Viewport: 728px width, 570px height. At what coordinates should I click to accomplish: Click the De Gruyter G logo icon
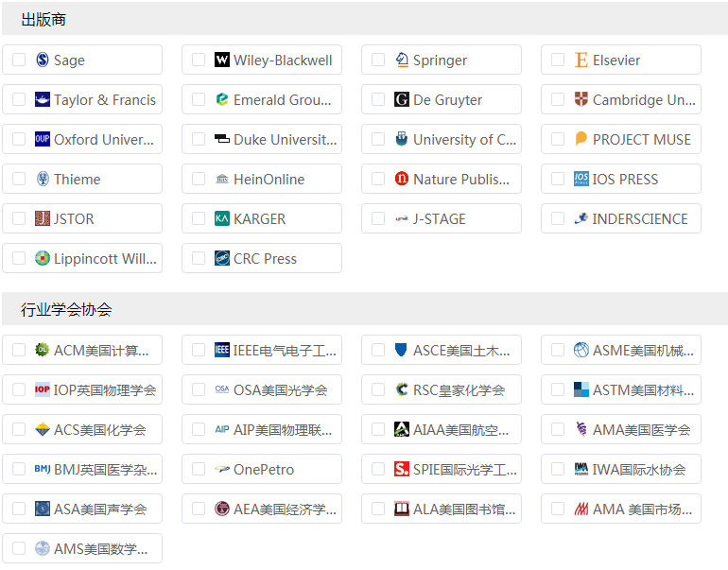402,99
